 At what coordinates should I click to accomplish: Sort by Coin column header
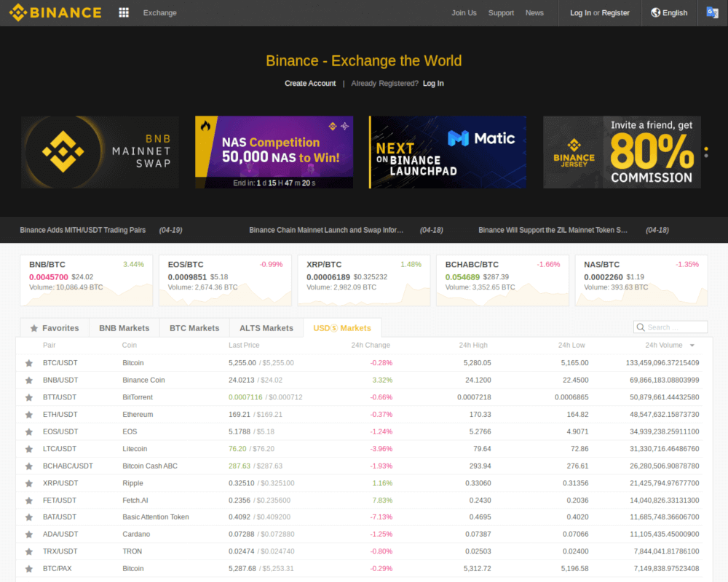click(x=129, y=346)
